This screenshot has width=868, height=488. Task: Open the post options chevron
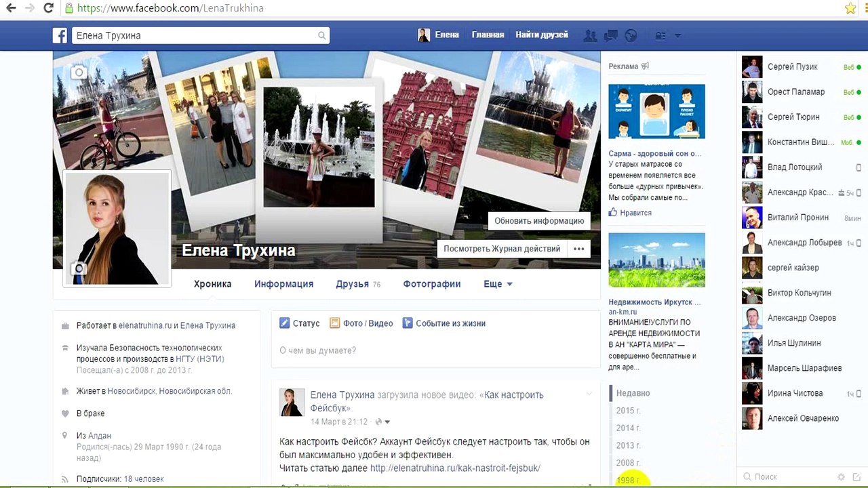pyautogui.click(x=589, y=394)
